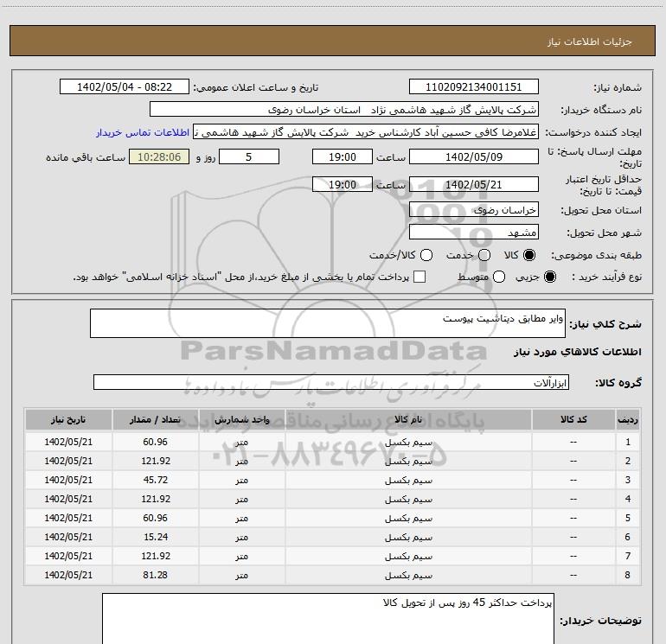Open اطلاعات تماس خریدار link

pyautogui.click(x=143, y=132)
